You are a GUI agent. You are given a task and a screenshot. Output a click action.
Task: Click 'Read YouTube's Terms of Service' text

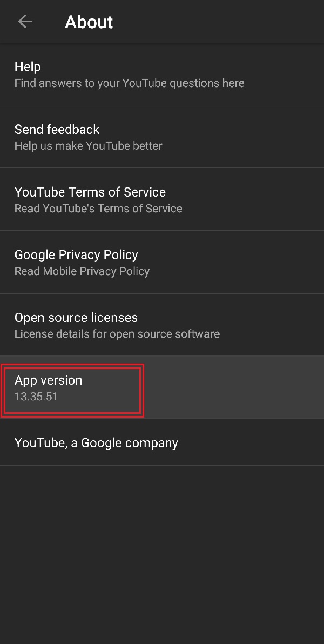[x=98, y=208]
